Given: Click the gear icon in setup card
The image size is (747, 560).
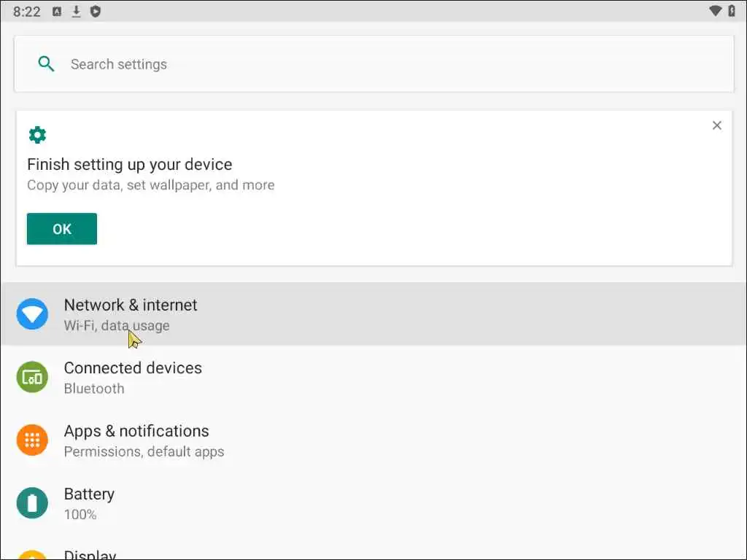Looking at the screenshot, I should [37, 135].
